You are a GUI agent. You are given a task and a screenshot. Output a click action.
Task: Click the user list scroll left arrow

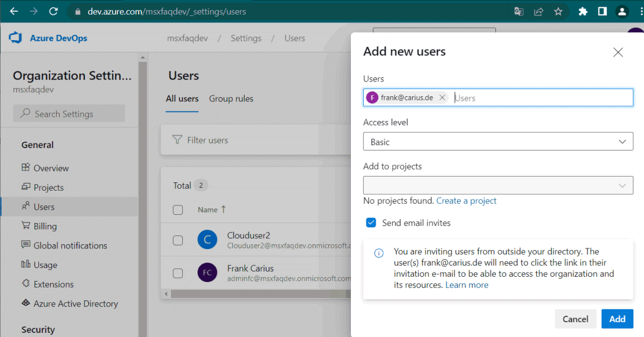[166, 294]
